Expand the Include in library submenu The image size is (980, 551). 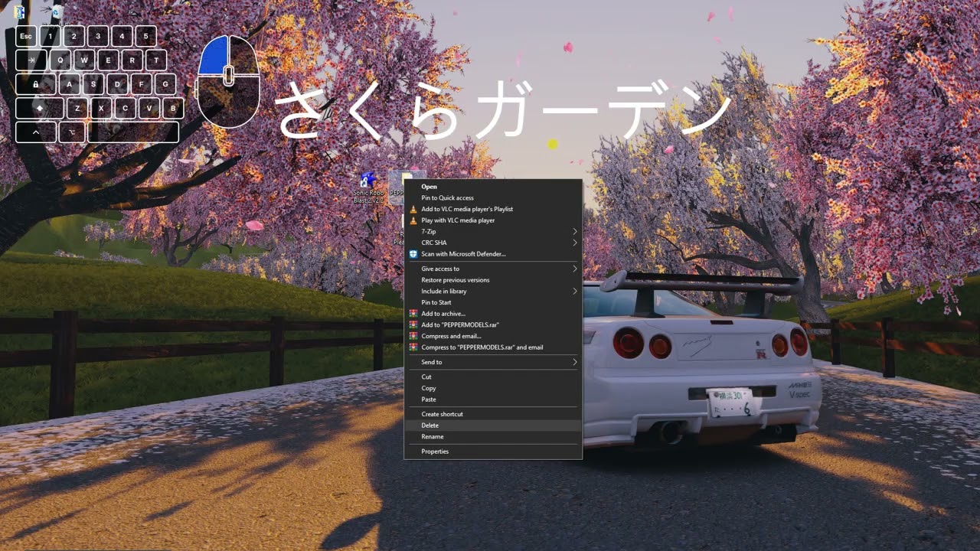point(493,292)
